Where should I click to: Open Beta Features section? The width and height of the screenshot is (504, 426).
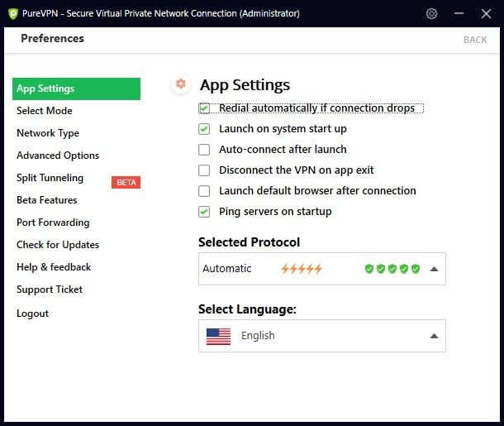click(47, 200)
